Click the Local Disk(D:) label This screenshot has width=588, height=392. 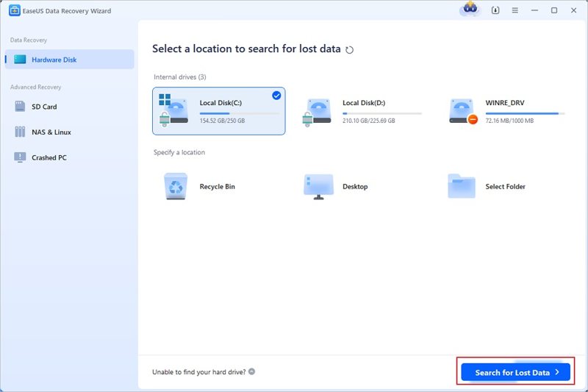coord(364,103)
